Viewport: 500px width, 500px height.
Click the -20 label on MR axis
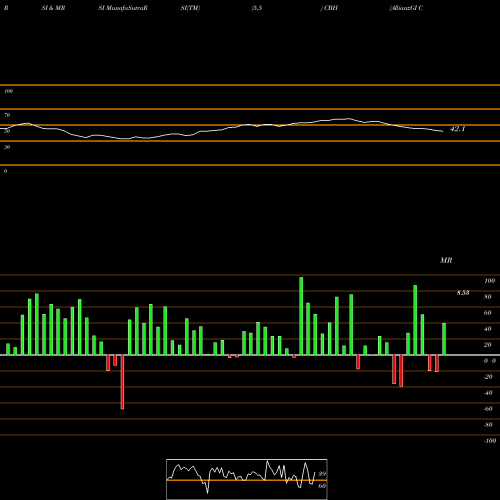pyautogui.click(x=488, y=377)
